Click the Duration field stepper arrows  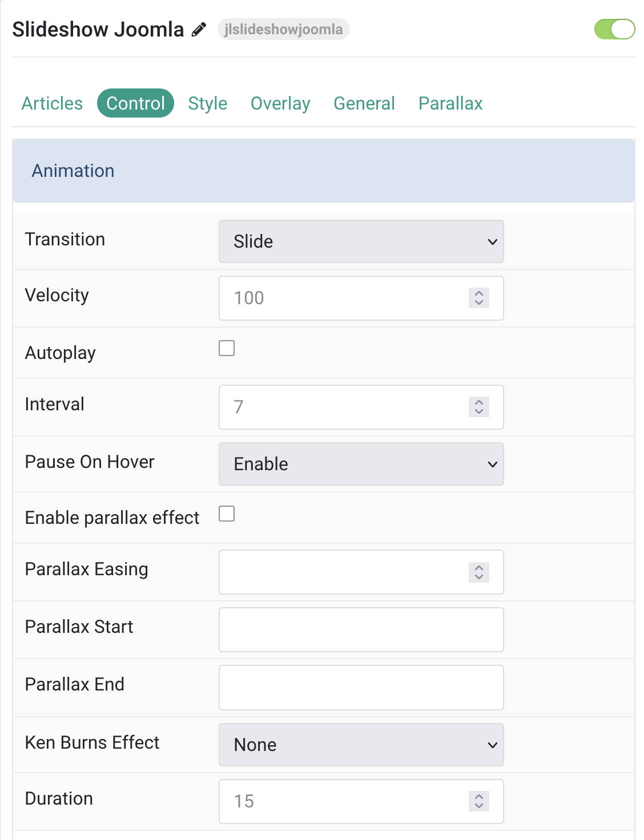tap(479, 801)
